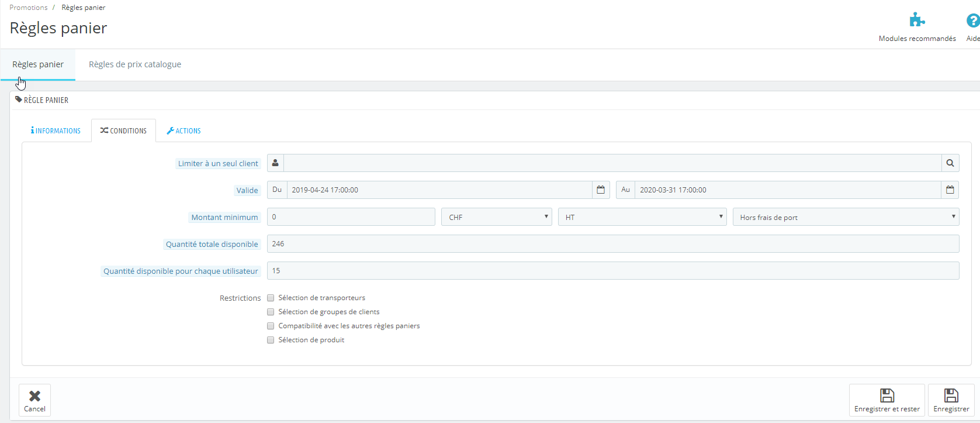Screen dimensions: 980x423
Task: Click per-user available quantity label
Action: tap(181, 271)
